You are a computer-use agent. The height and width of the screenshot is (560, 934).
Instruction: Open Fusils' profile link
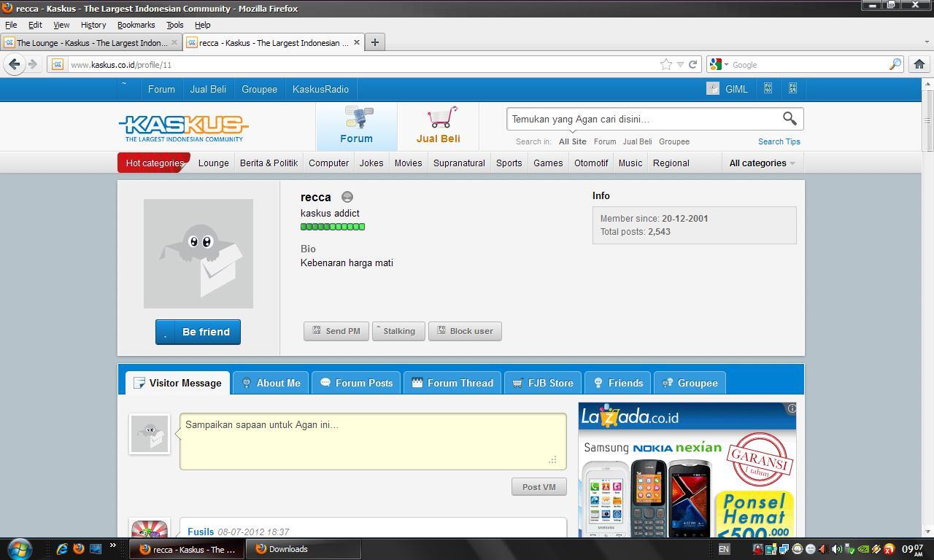coord(201,532)
